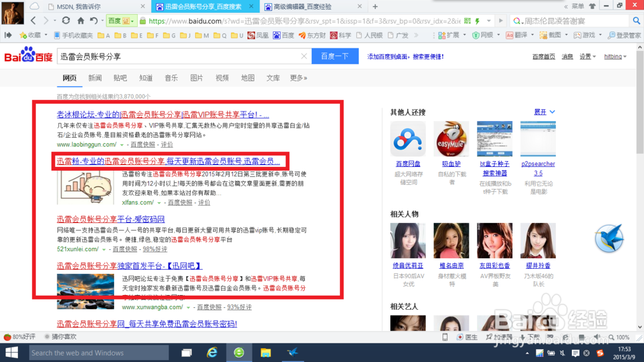Open the 迅网吧 result link
Viewport: 644px width, 362px height.
click(130, 266)
